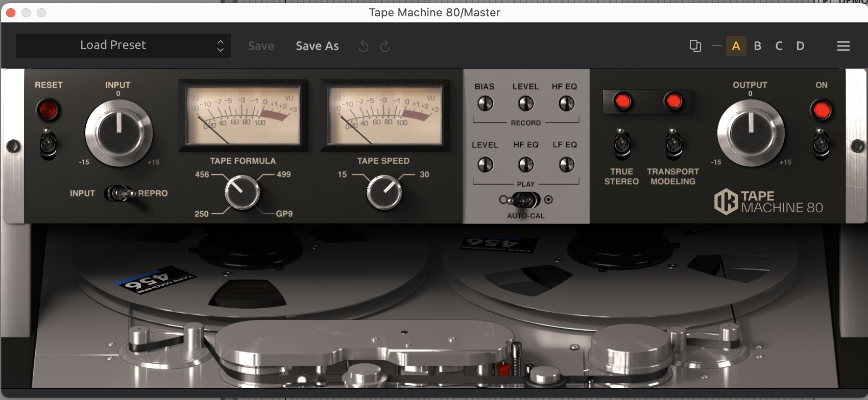Click the right VU meter

point(384,115)
